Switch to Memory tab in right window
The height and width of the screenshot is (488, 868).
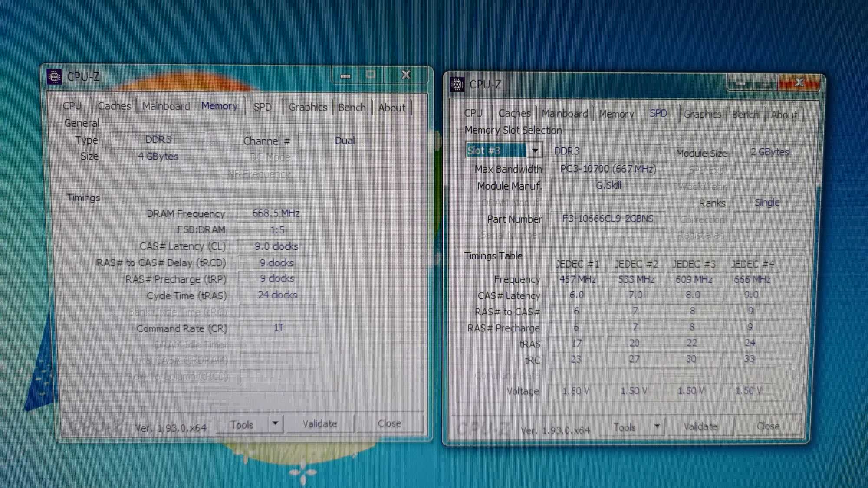coord(616,114)
